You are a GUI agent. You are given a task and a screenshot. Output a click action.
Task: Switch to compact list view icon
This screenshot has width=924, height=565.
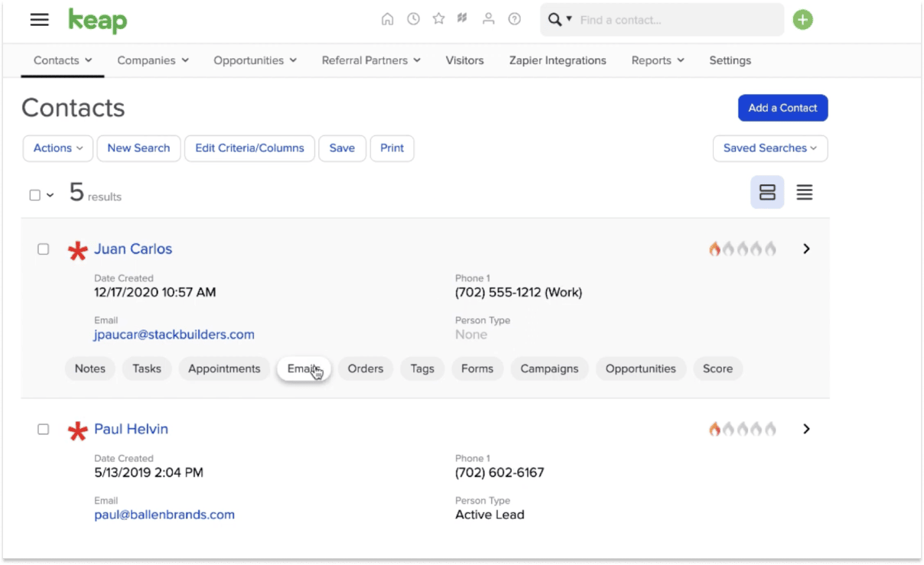[804, 192]
